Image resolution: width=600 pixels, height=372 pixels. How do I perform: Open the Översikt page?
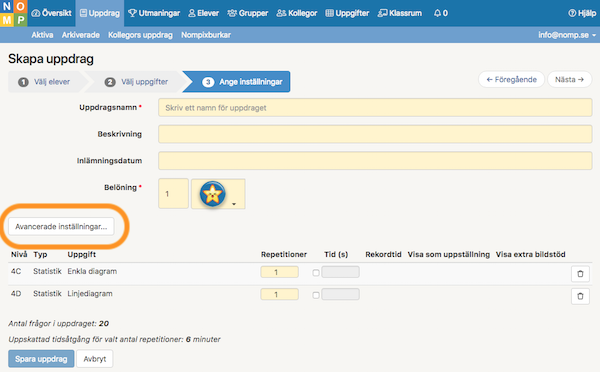click(x=51, y=13)
